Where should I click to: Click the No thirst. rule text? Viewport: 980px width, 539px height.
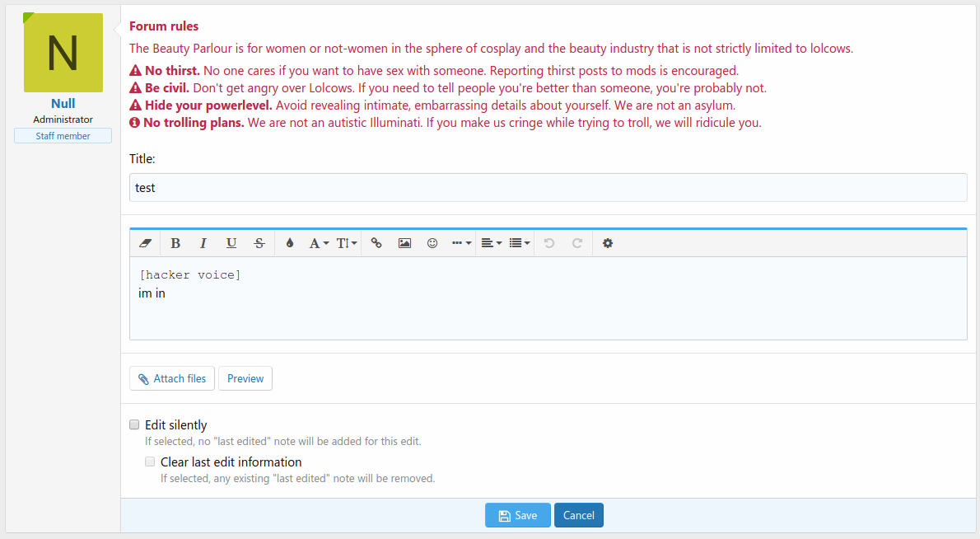pos(172,71)
